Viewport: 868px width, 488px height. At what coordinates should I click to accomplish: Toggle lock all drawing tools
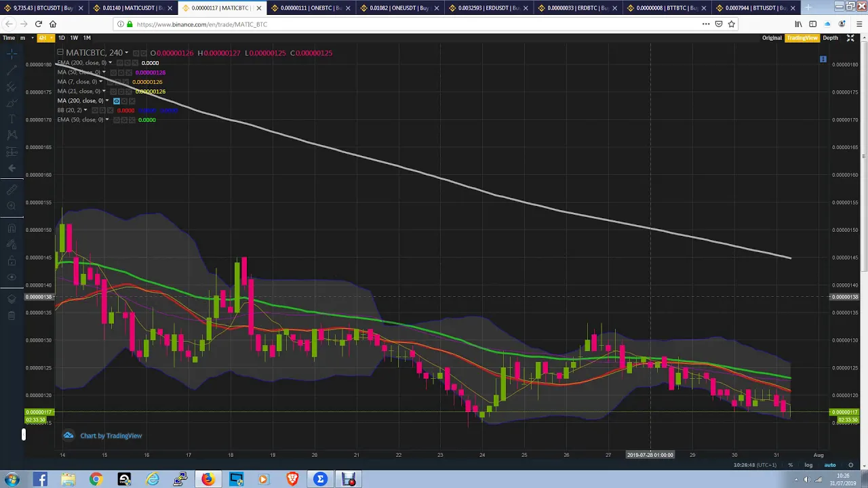[12, 262]
